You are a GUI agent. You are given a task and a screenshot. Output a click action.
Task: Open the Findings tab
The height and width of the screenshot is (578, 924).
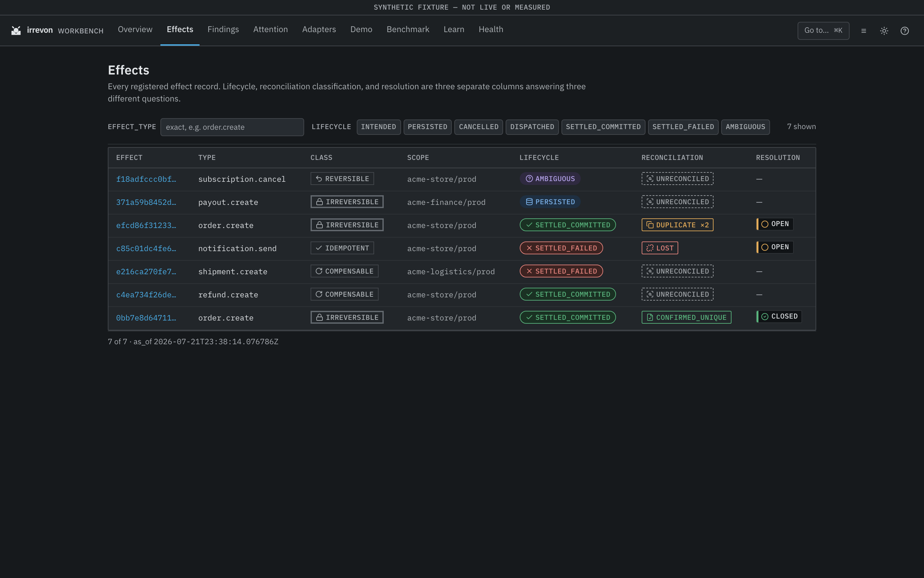point(223,30)
